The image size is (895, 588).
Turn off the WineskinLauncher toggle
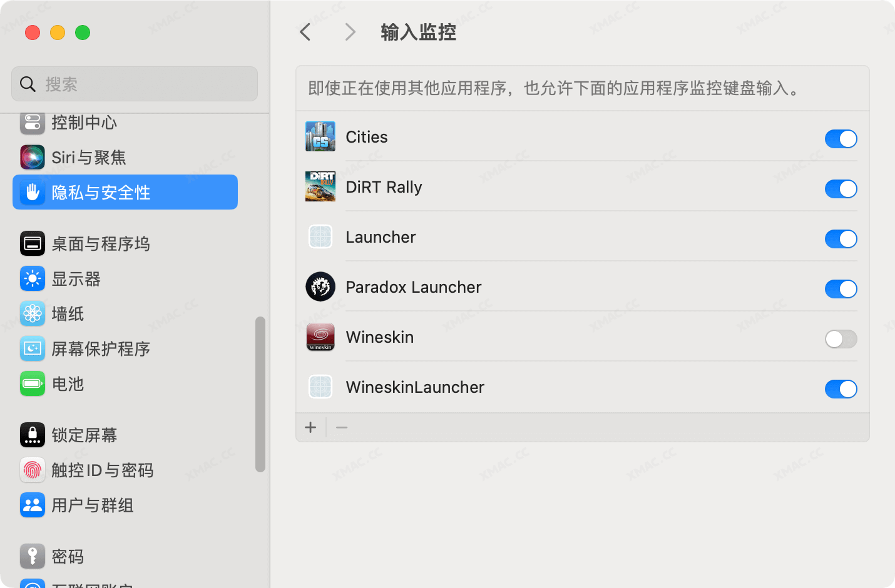841,389
